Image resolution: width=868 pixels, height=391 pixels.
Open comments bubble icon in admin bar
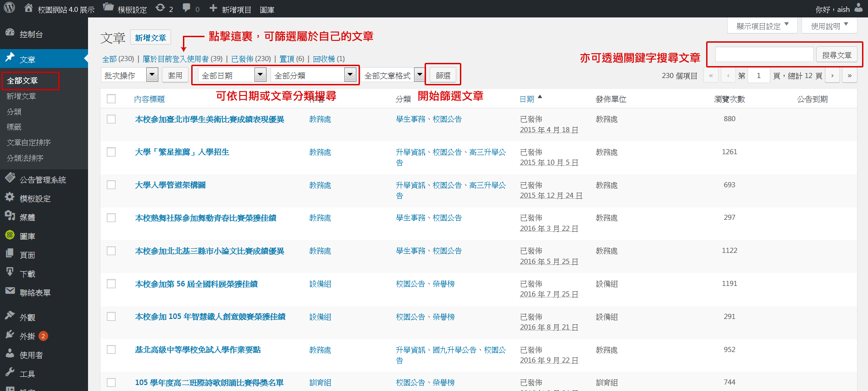(186, 8)
